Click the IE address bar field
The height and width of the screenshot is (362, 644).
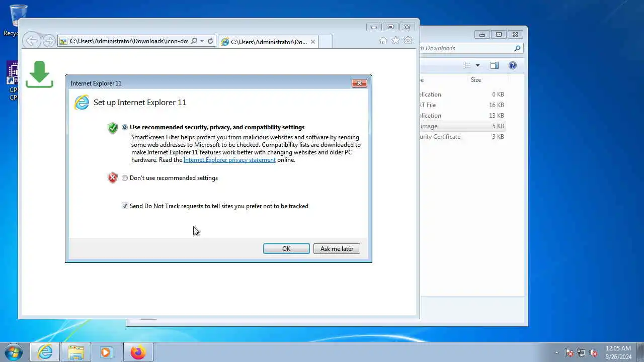pos(129,41)
